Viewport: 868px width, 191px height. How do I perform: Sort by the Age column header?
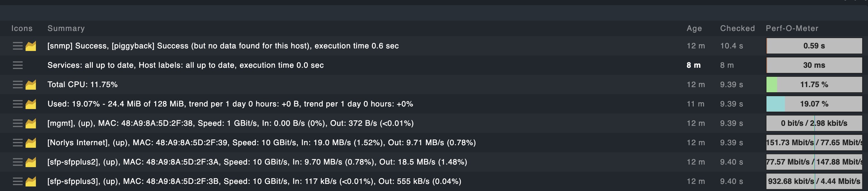click(694, 28)
